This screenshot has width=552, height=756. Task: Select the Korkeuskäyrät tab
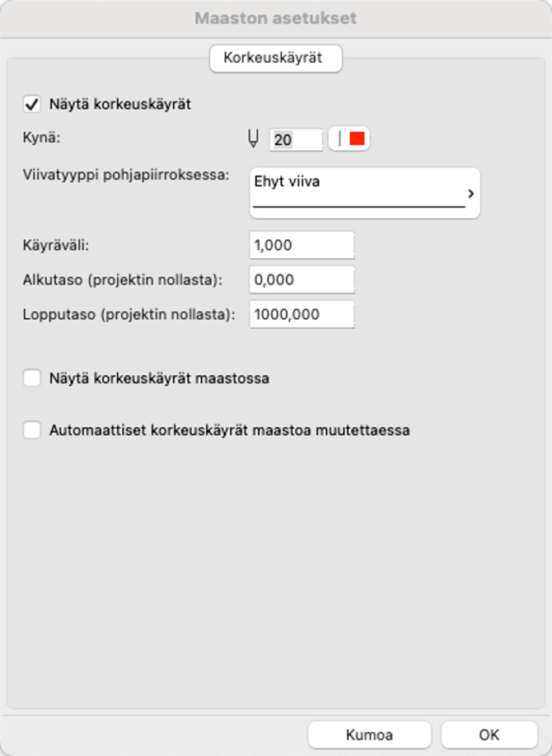(x=276, y=59)
